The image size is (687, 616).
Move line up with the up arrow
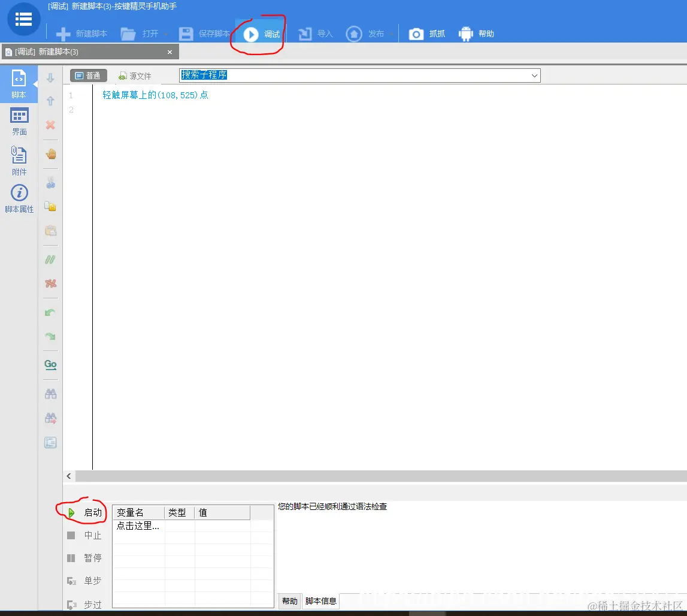(50, 101)
